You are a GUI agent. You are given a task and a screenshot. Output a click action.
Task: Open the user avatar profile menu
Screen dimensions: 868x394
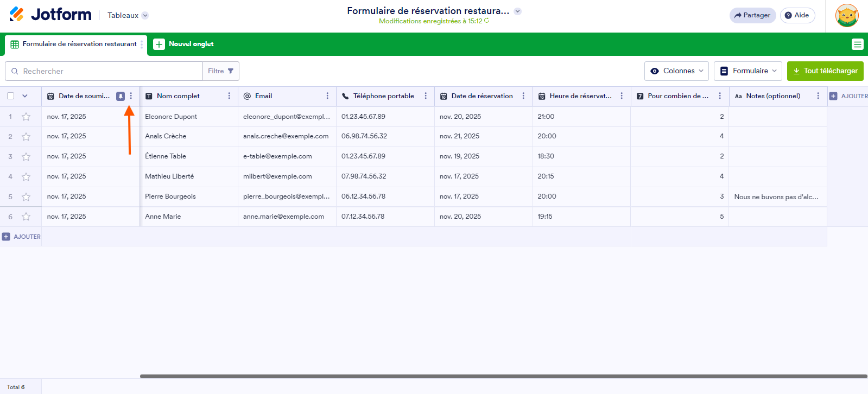tap(847, 15)
